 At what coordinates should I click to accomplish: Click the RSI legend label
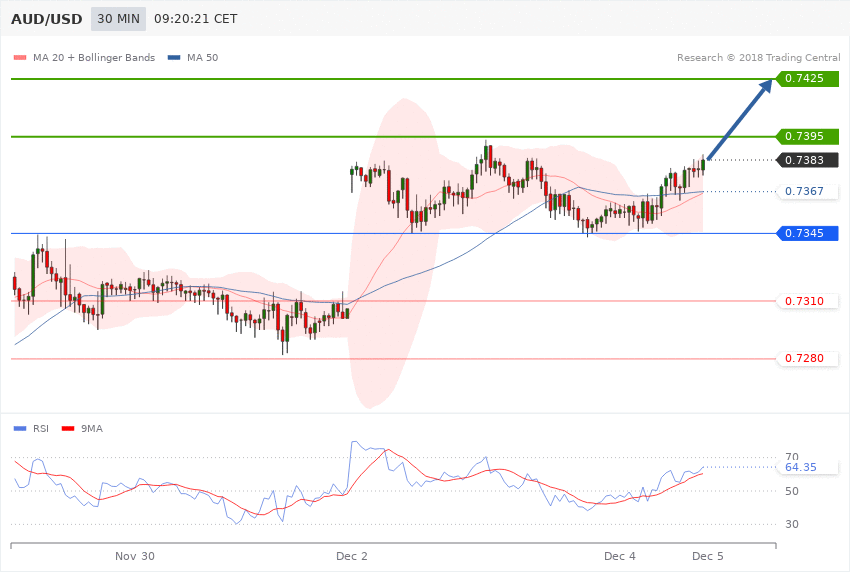(x=41, y=429)
